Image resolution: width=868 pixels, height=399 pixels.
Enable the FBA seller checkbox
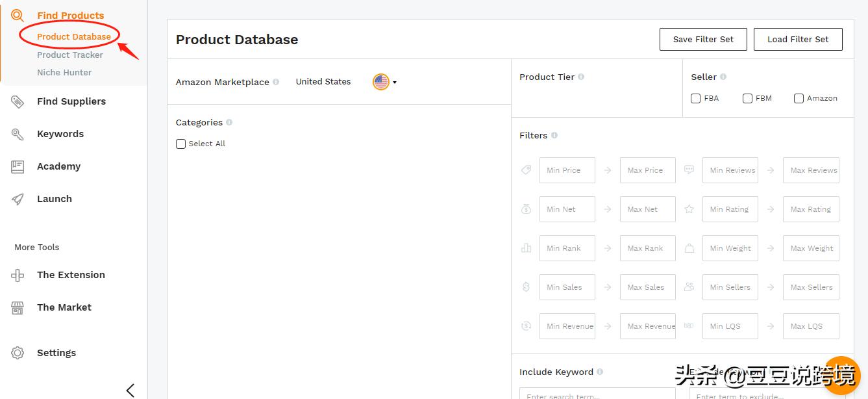click(696, 99)
